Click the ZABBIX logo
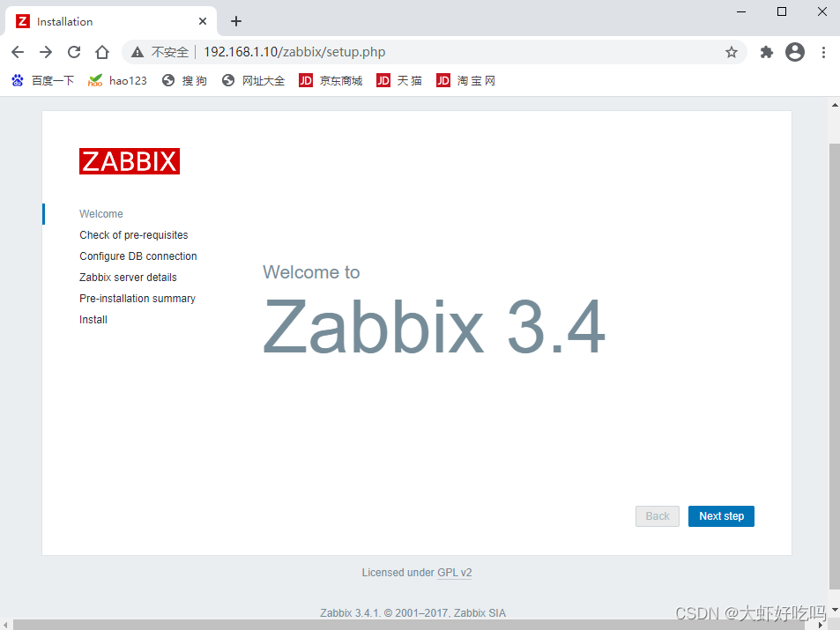Viewport: 840px width, 630px height. tap(129, 161)
